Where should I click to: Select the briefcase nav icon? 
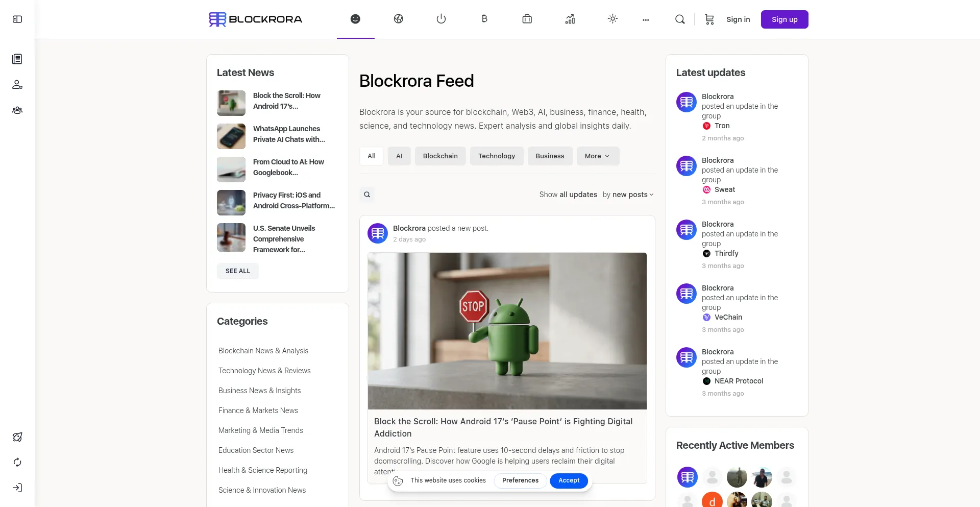click(527, 19)
